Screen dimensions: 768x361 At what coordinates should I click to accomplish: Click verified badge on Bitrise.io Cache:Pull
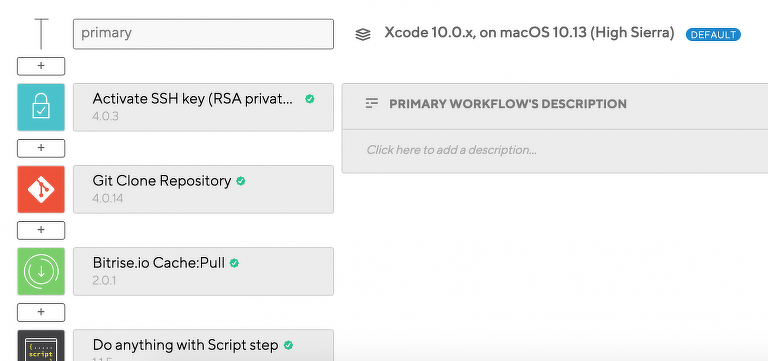(234, 263)
